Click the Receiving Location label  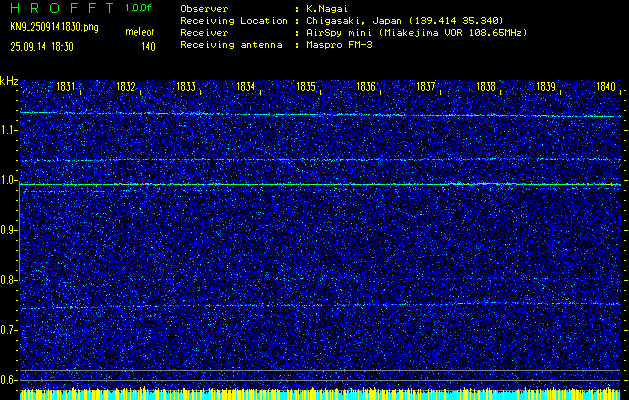tap(234, 20)
